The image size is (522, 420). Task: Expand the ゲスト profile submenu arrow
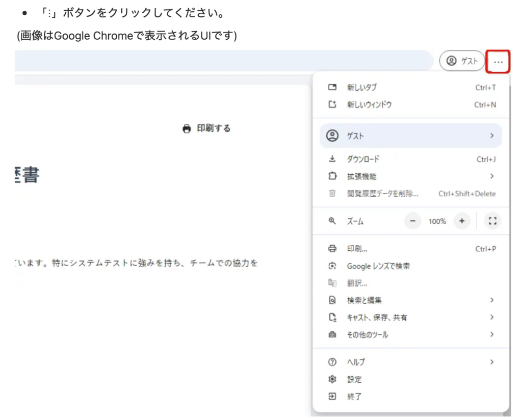coord(491,136)
